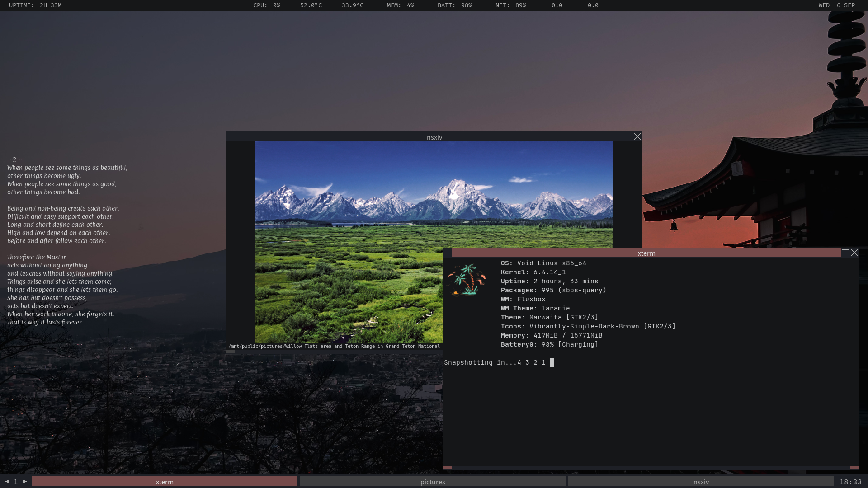Grab the xterm bottom-left resize grip
The width and height of the screenshot is (868, 488).
(448, 468)
